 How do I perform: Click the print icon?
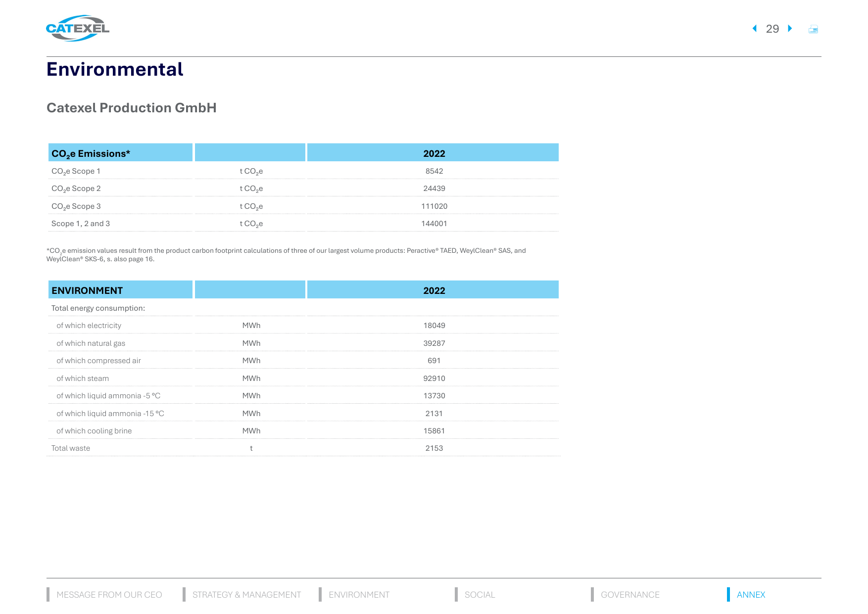(813, 29)
